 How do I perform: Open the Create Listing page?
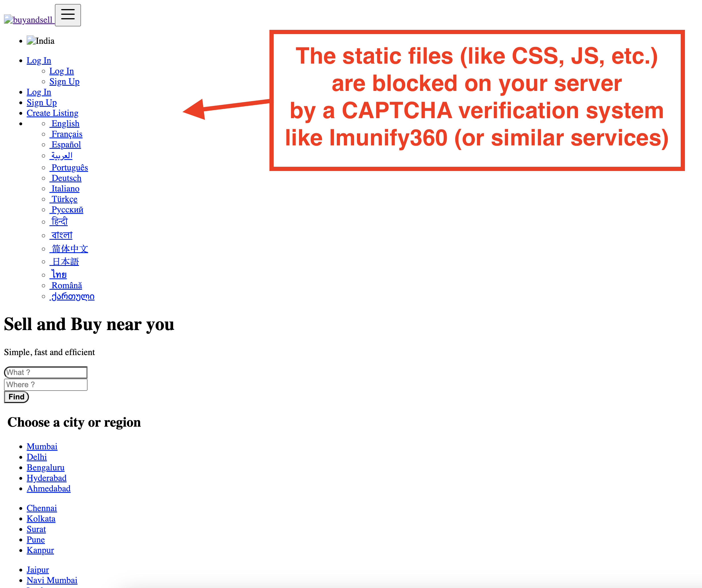tap(53, 113)
